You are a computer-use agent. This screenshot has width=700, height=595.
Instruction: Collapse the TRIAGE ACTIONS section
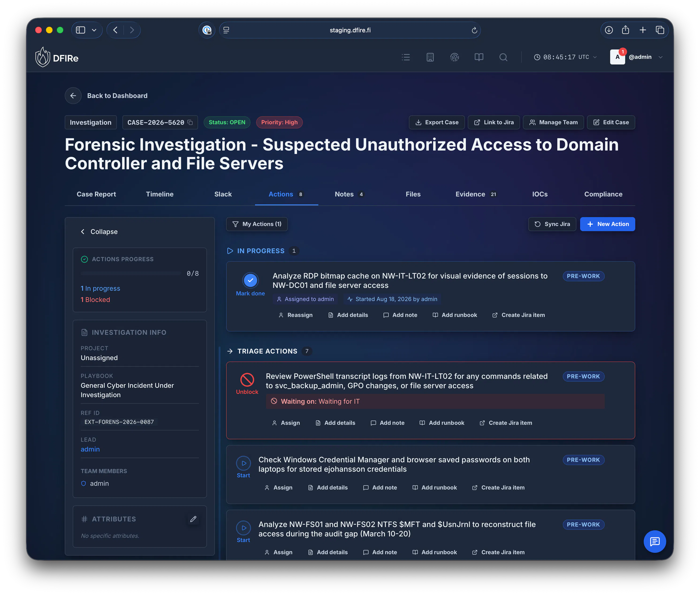(x=230, y=351)
